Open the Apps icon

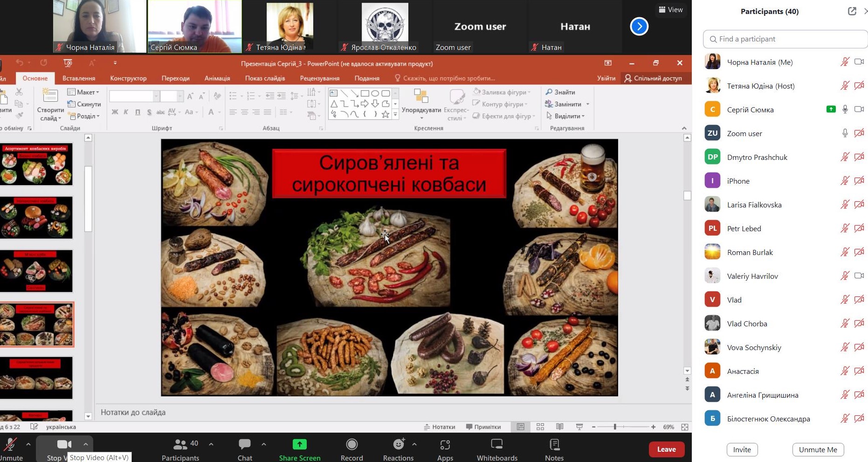point(445,445)
